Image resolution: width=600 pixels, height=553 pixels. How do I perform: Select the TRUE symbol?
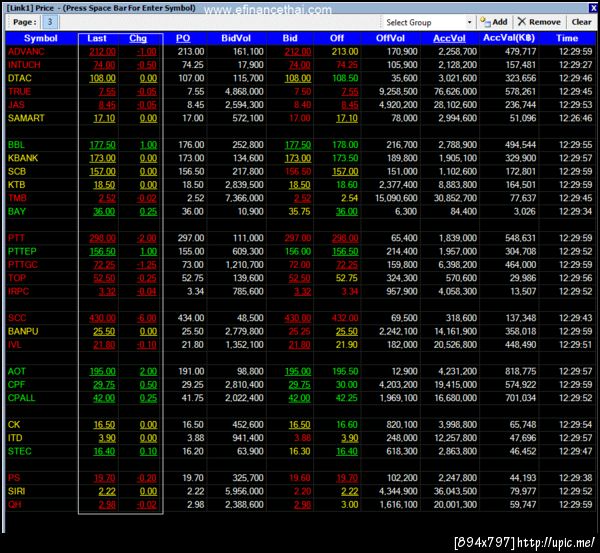19,91
